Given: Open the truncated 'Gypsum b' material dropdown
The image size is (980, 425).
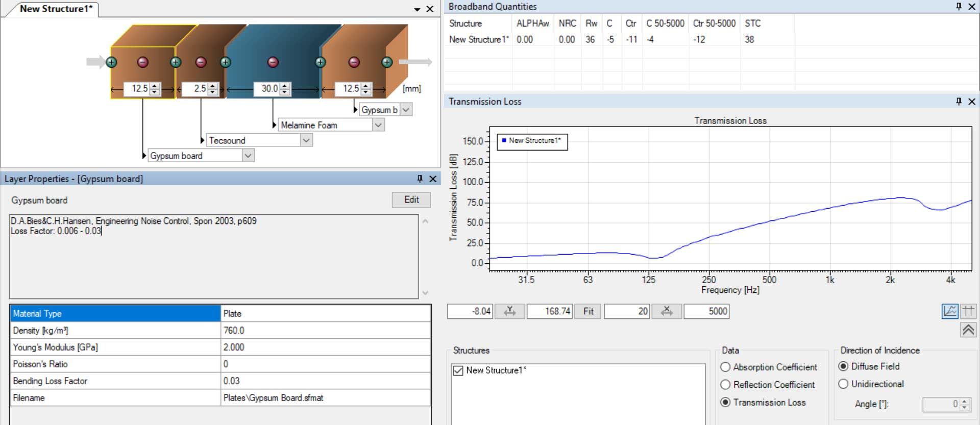Looking at the screenshot, I should pos(406,110).
